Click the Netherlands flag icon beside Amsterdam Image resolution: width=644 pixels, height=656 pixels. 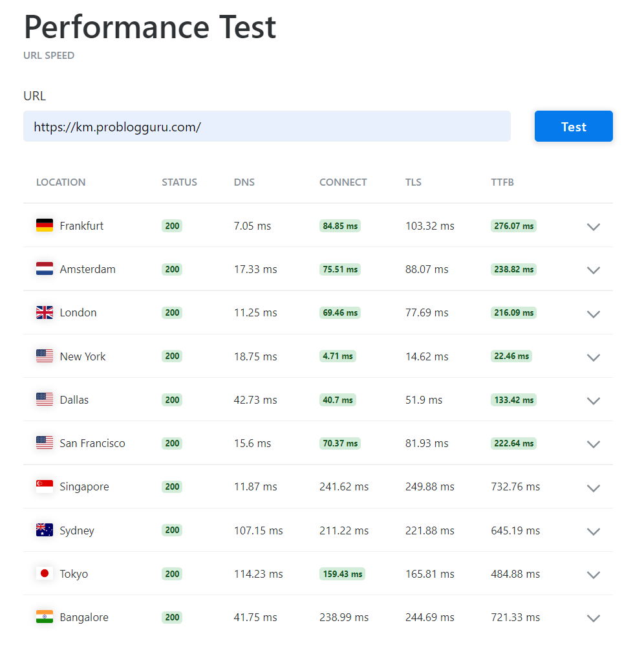coord(45,269)
